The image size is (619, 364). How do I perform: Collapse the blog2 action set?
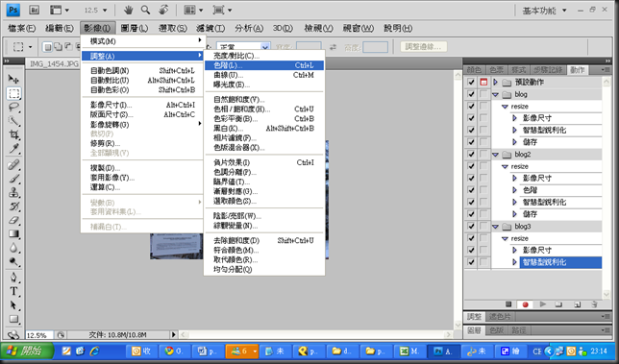495,155
